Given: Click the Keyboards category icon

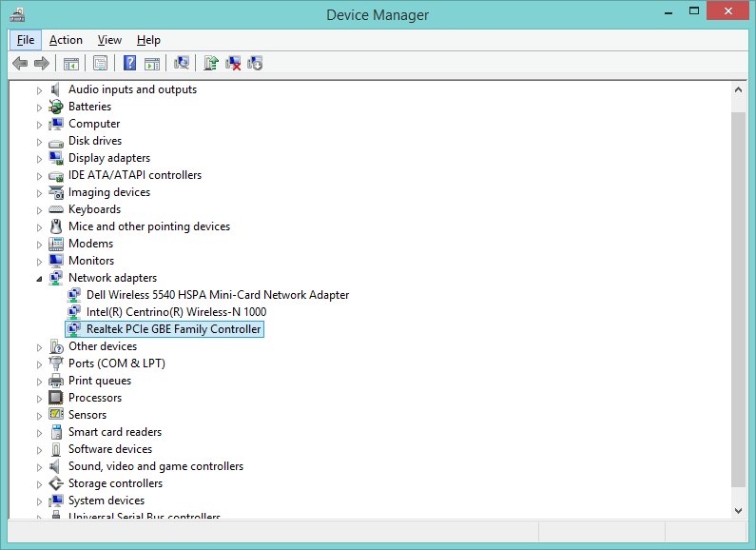Looking at the screenshot, I should coord(56,209).
